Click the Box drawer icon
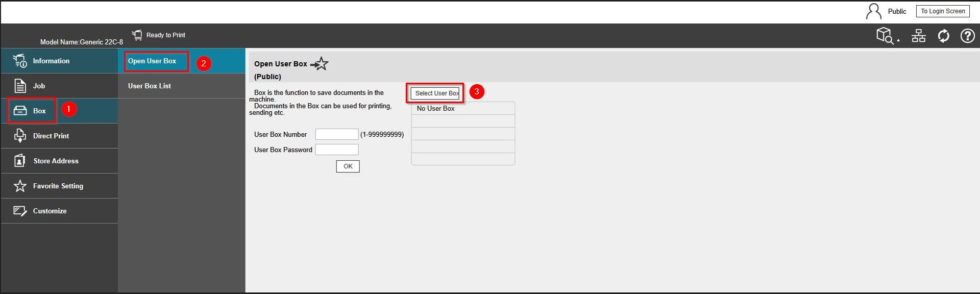The image size is (980, 294). click(20, 111)
